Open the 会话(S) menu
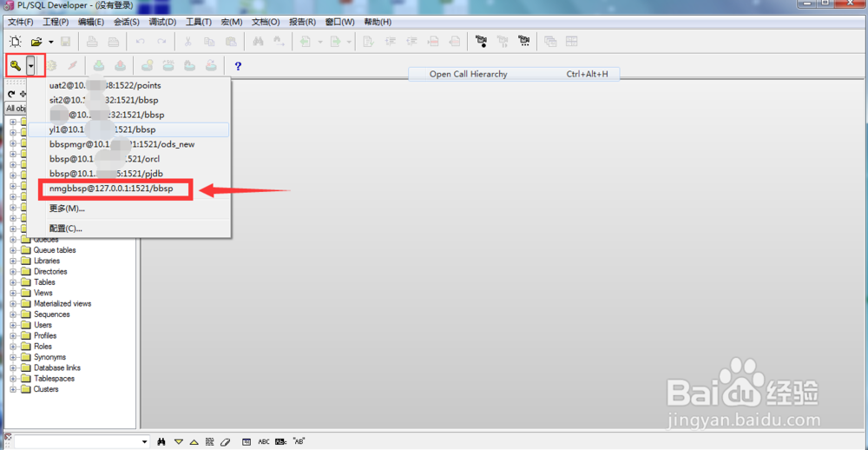The image size is (868, 450). (x=127, y=23)
